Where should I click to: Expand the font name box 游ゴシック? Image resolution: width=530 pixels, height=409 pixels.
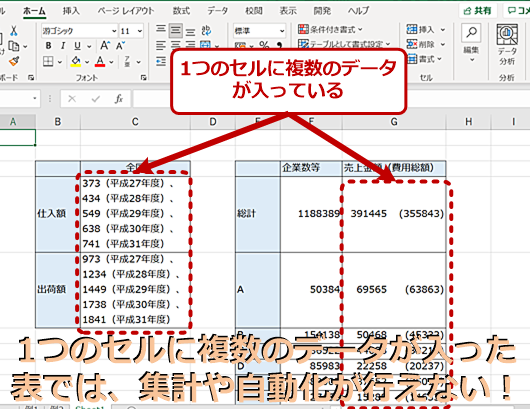(x=114, y=31)
